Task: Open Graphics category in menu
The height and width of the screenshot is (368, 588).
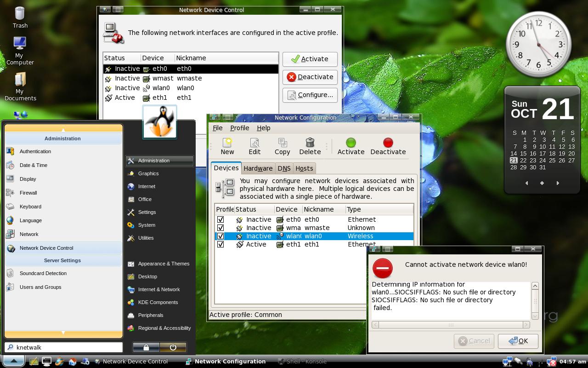Action: coord(159,173)
